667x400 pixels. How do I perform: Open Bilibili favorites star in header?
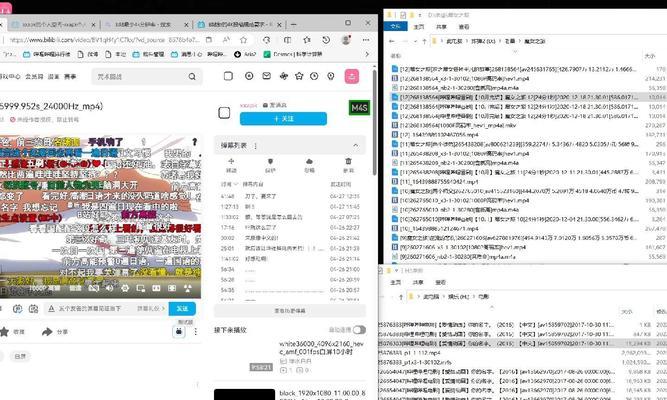point(299,76)
